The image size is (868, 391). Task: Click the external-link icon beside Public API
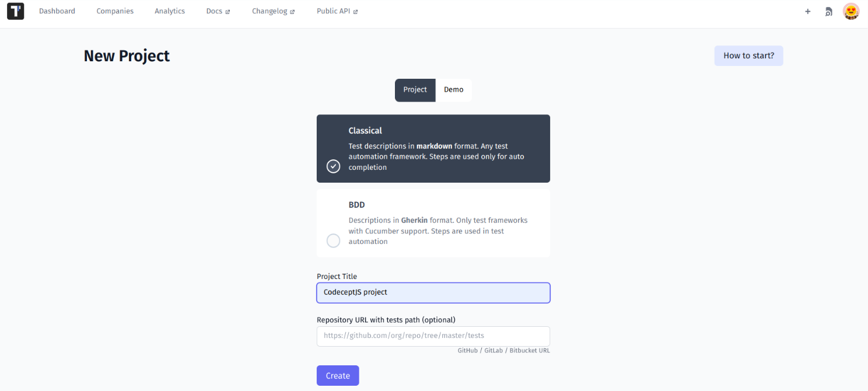pos(355,11)
